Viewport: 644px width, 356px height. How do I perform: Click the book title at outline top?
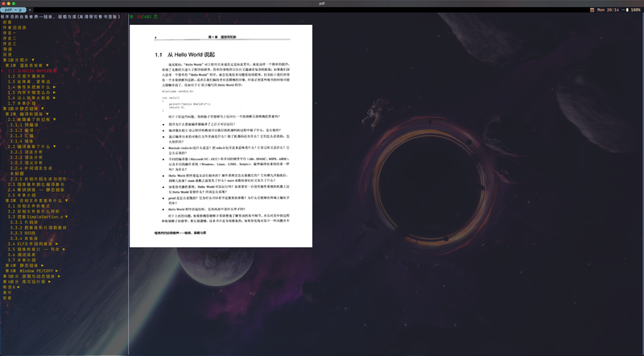[x=61, y=17]
